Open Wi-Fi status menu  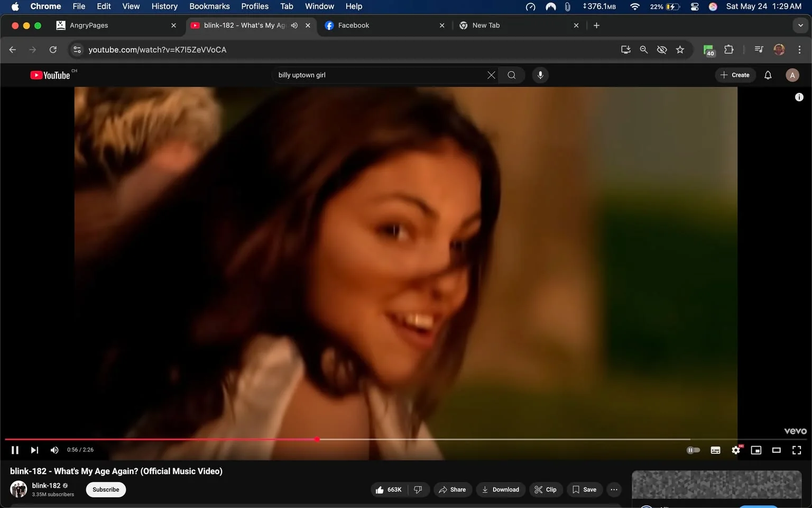coord(635,6)
